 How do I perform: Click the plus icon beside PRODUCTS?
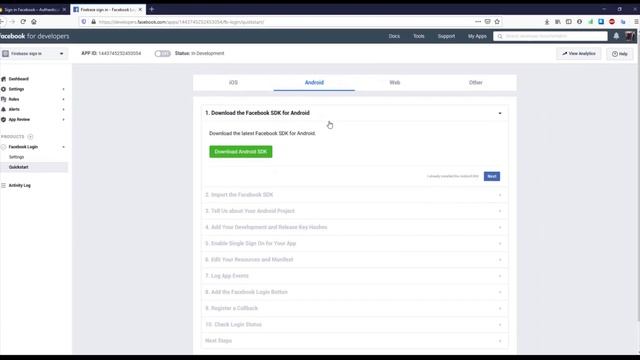30,137
